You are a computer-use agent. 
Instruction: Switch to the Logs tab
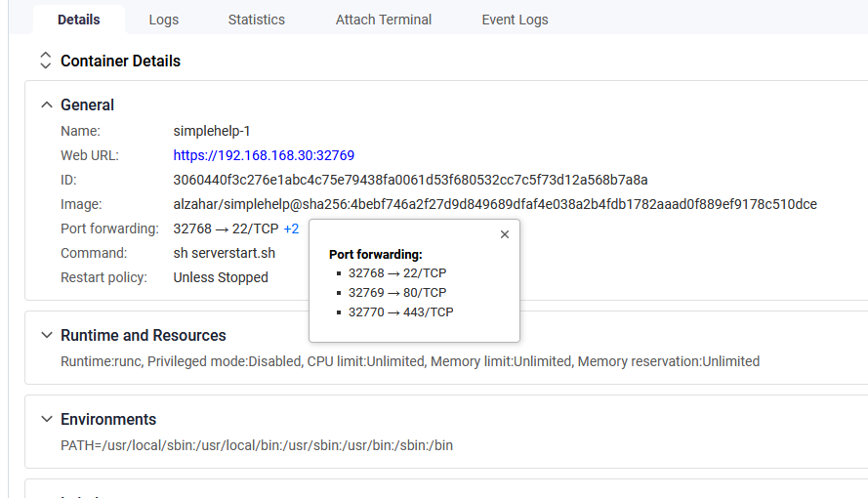pos(163,20)
